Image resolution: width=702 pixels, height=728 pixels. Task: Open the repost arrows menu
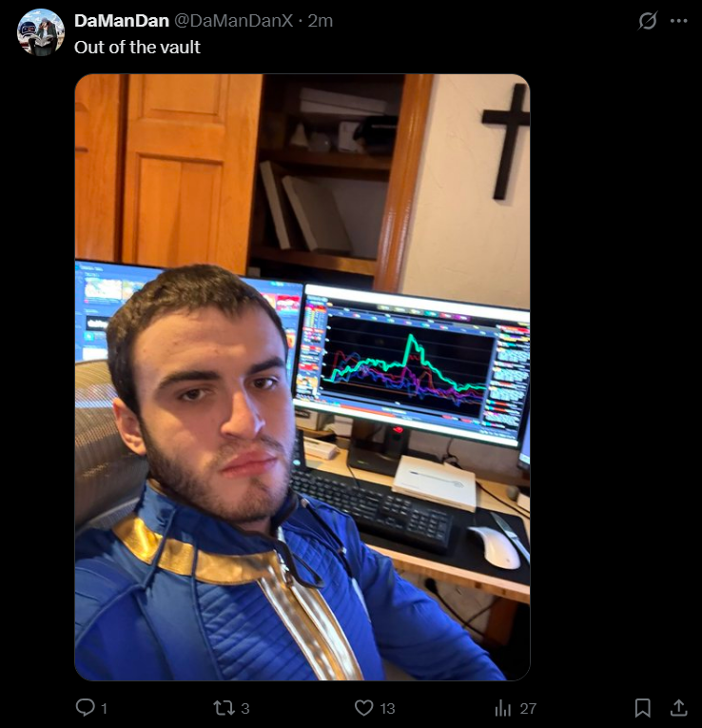coord(224,708)
